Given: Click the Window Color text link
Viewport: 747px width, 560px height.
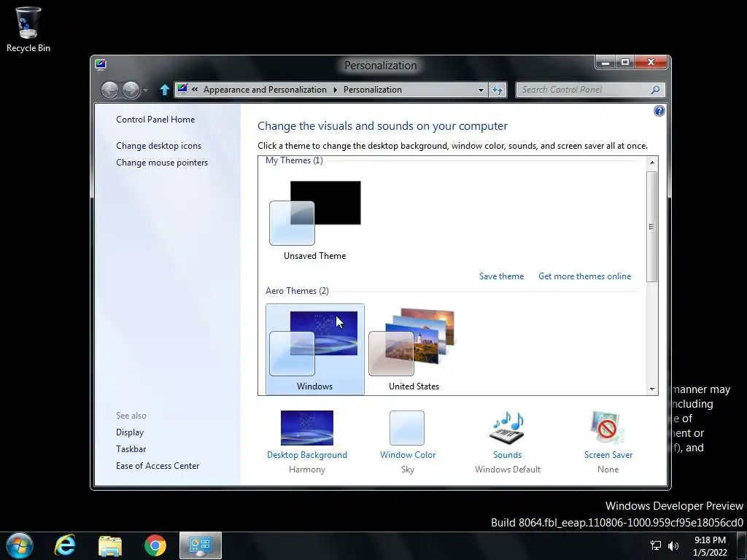Looking at the screenshot, I should pyautogui.click(x=408, y=455).
